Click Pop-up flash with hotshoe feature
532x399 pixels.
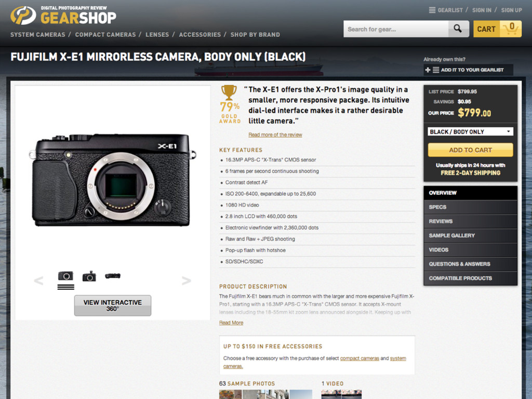point(256,250)
